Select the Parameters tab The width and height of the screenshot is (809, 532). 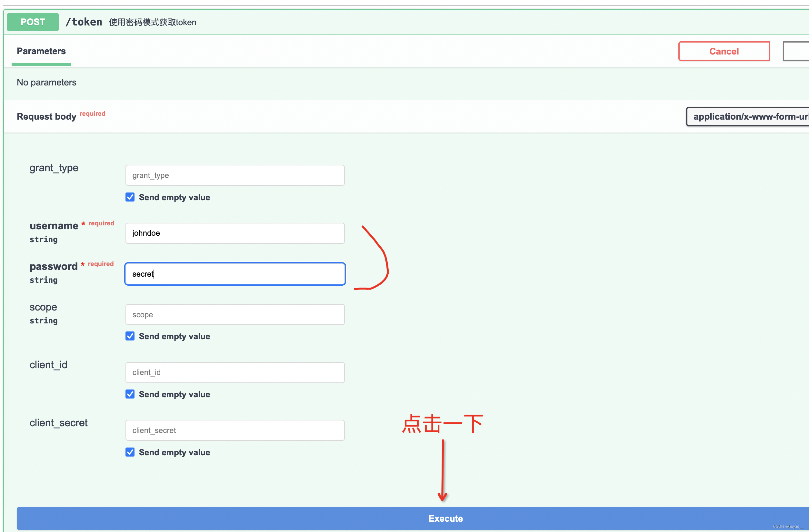coord(41,51)
